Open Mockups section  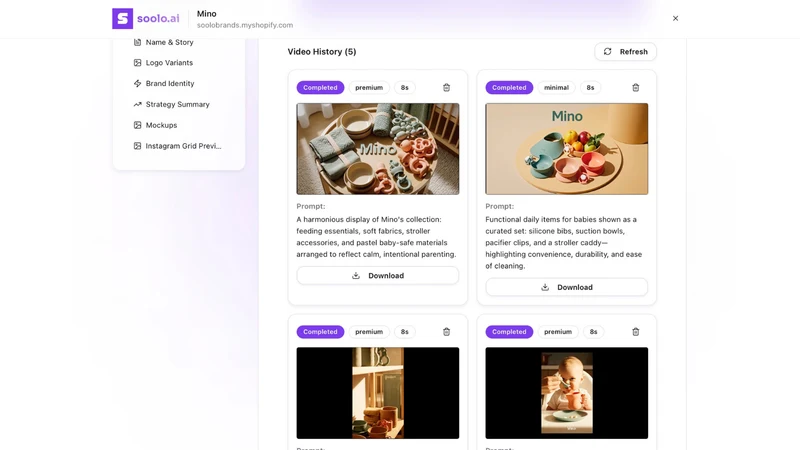coord(161,125)
